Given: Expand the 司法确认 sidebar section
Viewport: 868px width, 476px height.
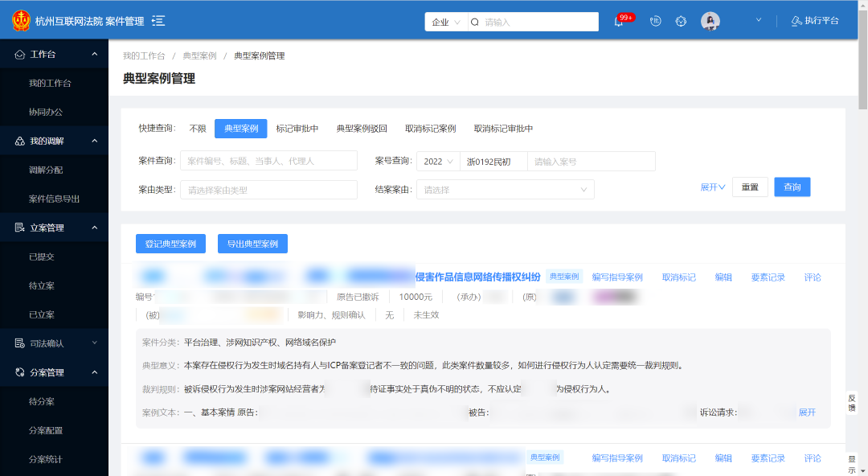Looking at the screenshot, I should 55,343.
